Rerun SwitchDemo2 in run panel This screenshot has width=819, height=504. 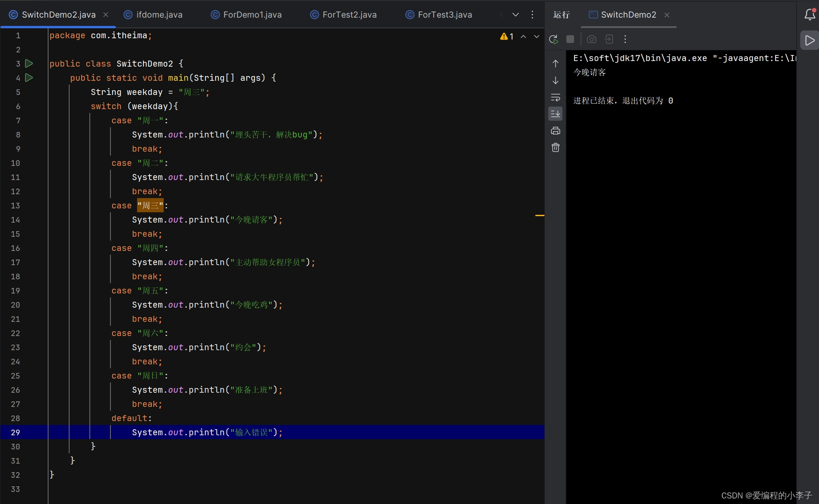553,40
